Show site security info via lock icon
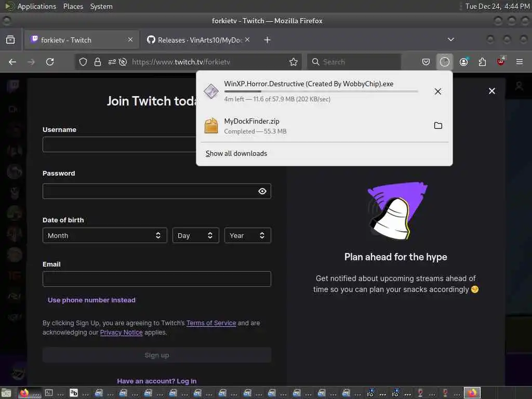532x399 pixels. click(98, 62)
